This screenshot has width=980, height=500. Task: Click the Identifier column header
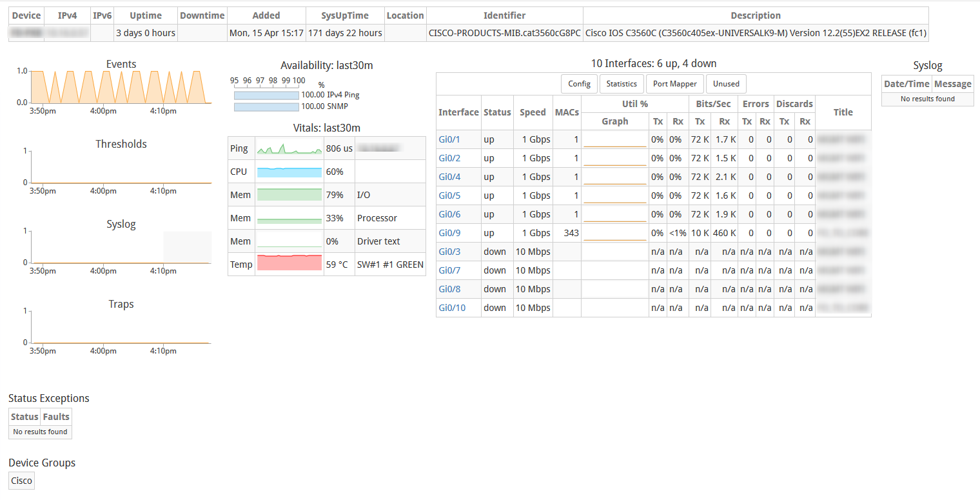[x=505, y=15]
